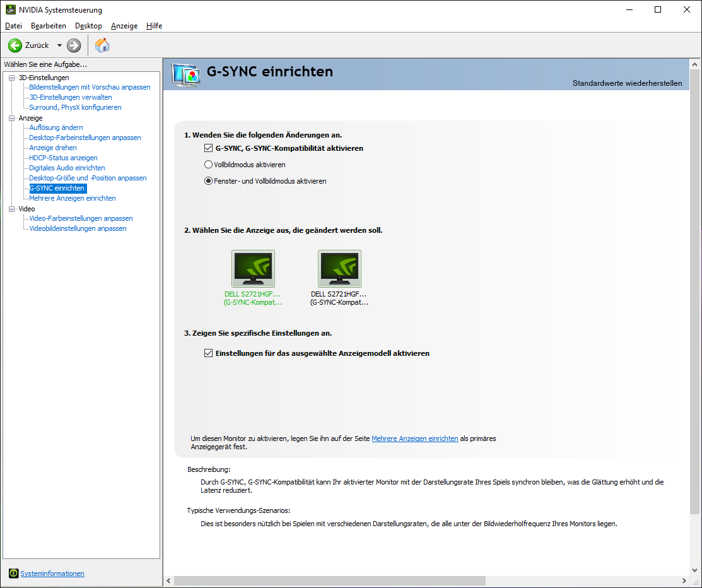Click the green Zurück back arrow icon
Viewport: 702px width, 588px height.
(x=15, y=45)
